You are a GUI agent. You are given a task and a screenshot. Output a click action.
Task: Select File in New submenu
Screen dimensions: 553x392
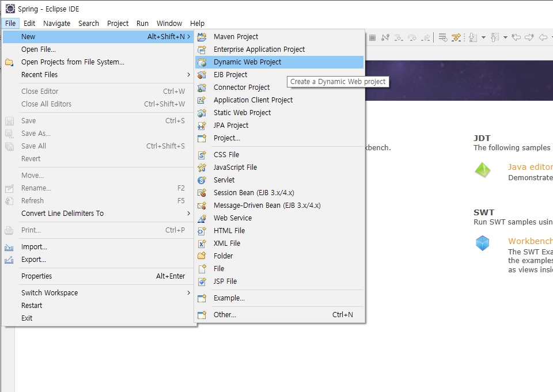[279, 269]
